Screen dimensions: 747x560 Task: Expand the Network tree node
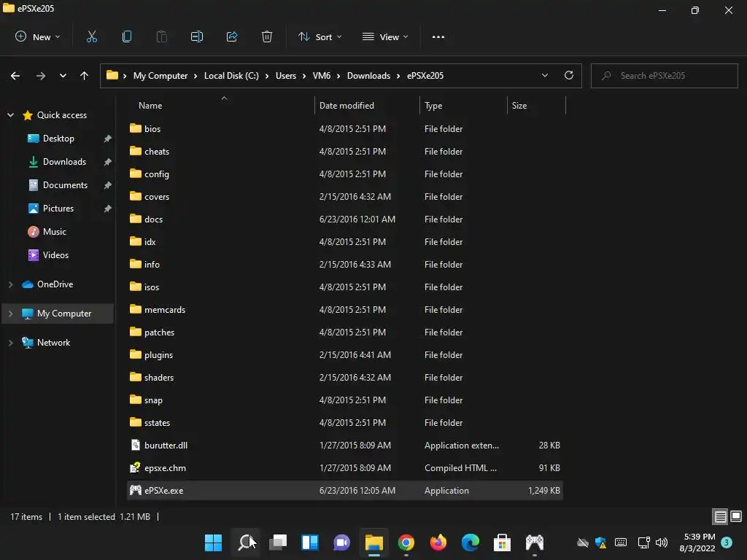(10, 343)
